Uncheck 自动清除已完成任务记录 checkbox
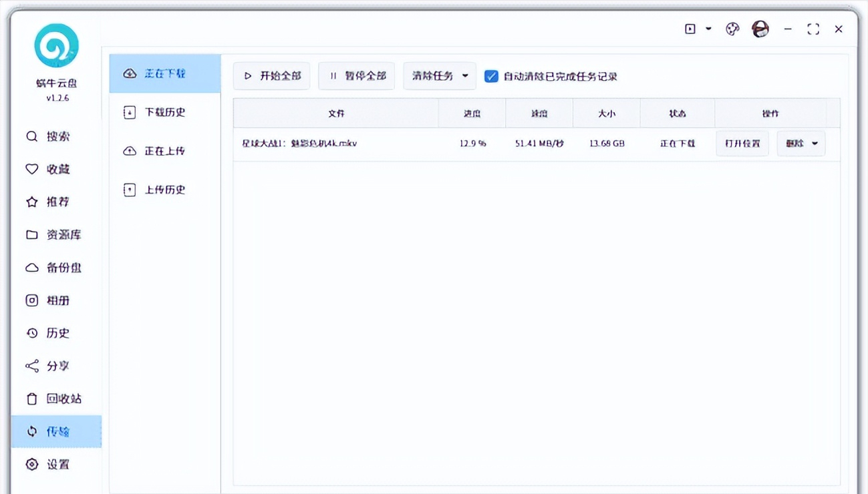Image resolution: width=868 pixels, height=494 pixels. click(x=491, y=76)
